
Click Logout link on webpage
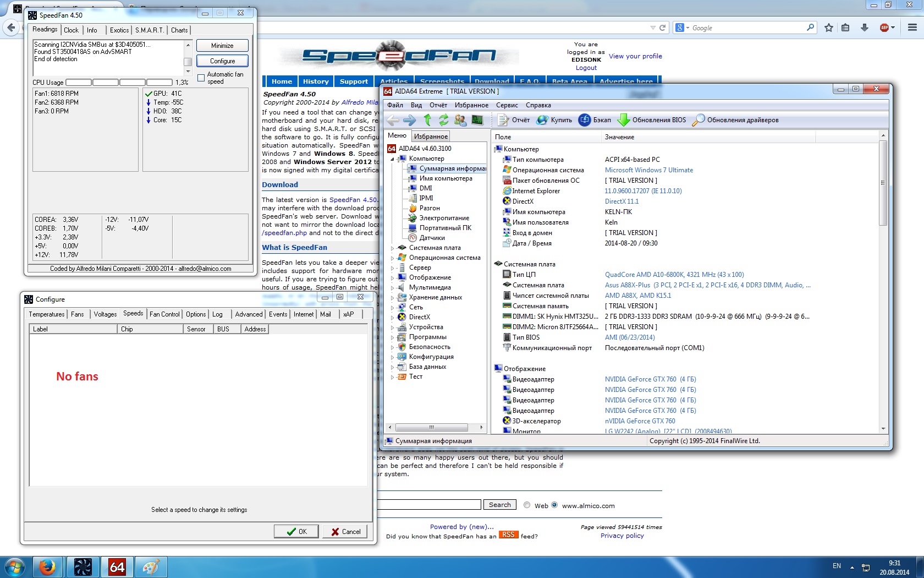click(x=586, y=68)
